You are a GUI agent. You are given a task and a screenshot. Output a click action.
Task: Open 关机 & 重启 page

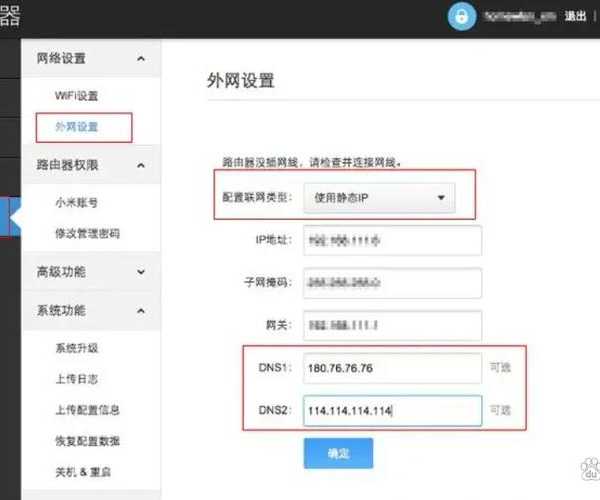82,472
